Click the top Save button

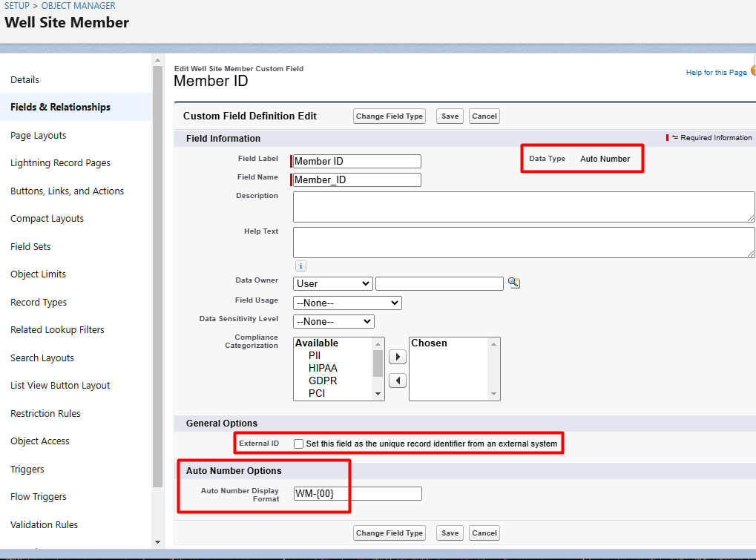point(450,116)
